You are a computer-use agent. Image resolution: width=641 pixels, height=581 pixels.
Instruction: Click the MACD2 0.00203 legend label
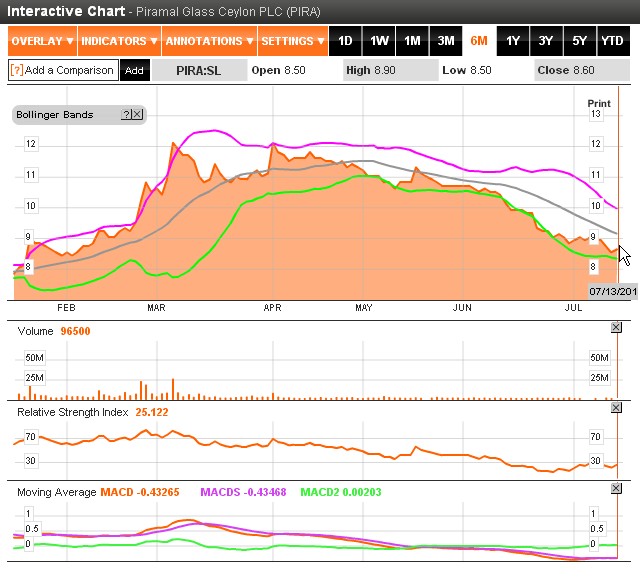click(x=341, y=492)
